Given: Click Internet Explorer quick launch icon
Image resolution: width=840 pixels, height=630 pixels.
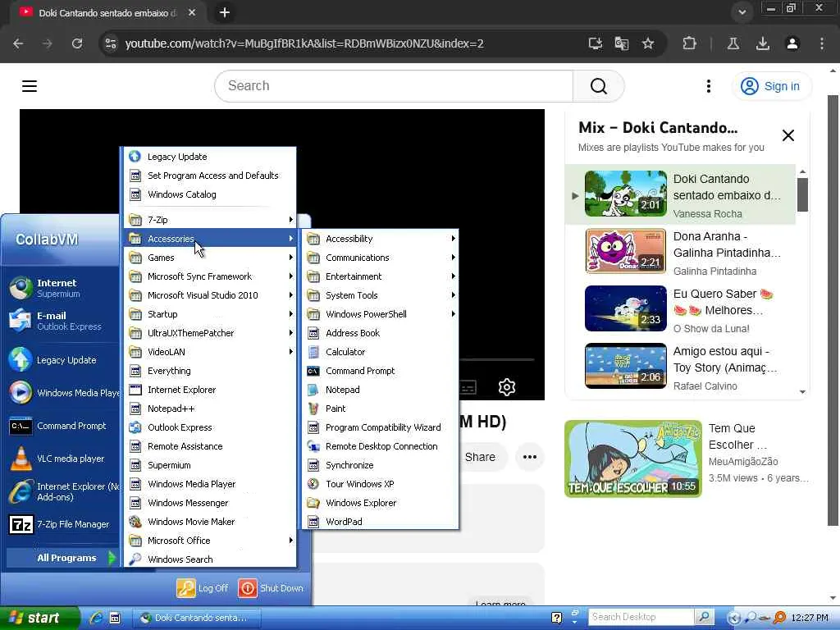Looking at the screenshot, I should pos(97,618).
